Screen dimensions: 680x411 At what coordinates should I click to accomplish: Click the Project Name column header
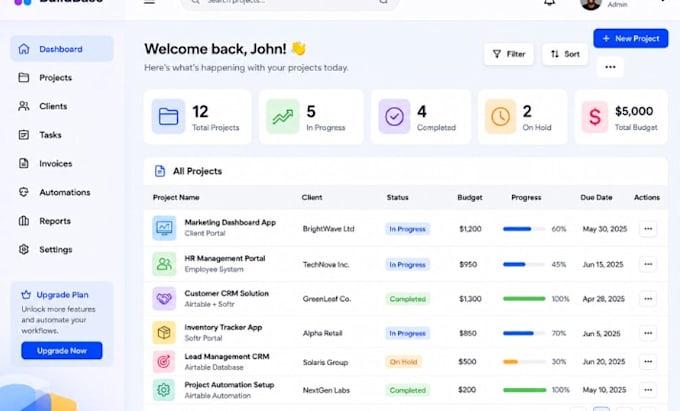point(176,197)
